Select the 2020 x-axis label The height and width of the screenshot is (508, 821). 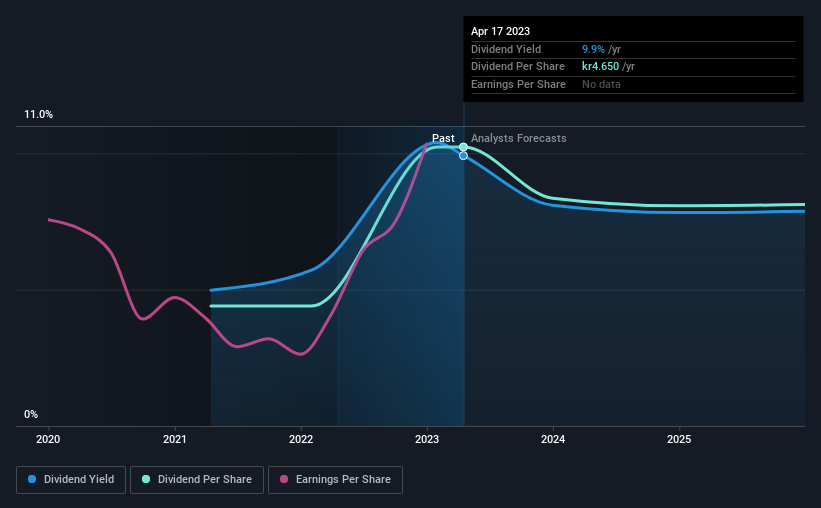[x=49, y=439]
